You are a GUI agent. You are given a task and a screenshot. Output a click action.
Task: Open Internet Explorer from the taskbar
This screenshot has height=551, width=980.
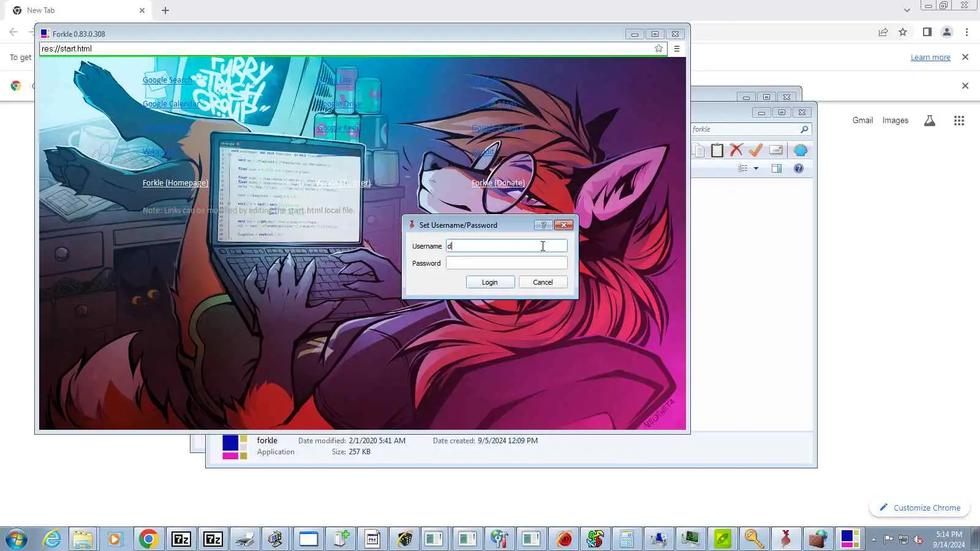(x=51, y=539)
